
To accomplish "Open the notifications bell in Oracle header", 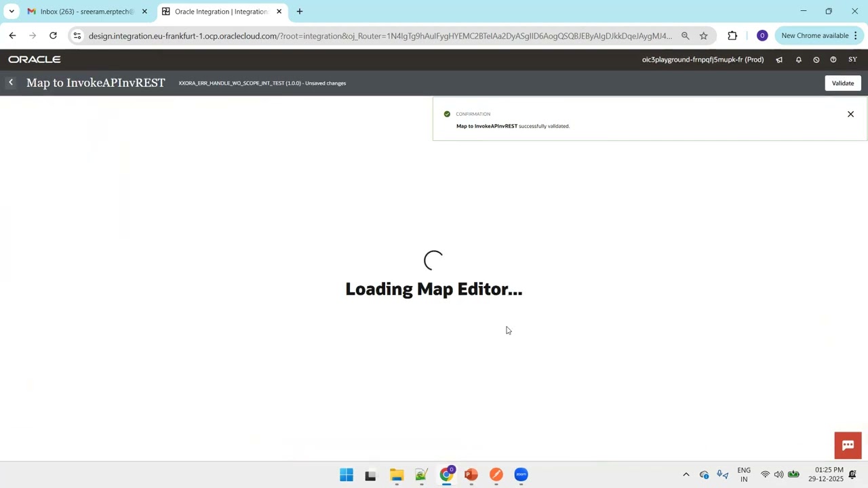I will [x=799, y=60].
